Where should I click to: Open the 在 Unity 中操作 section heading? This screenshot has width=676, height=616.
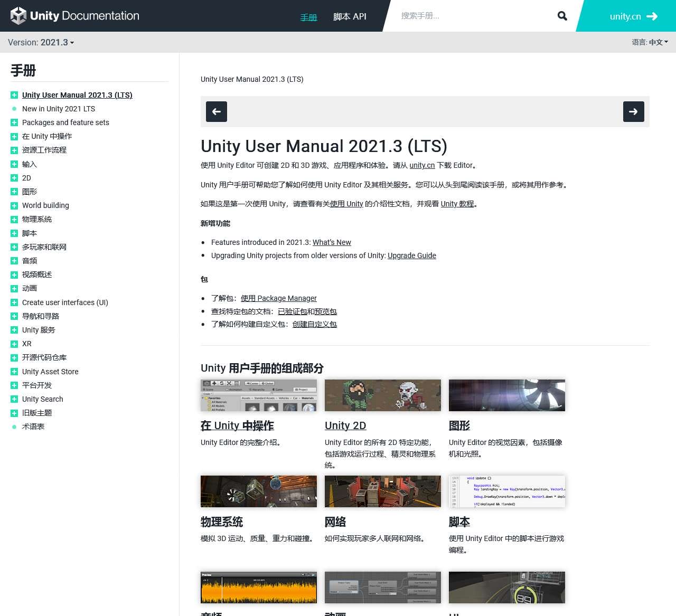pos(237,425)
